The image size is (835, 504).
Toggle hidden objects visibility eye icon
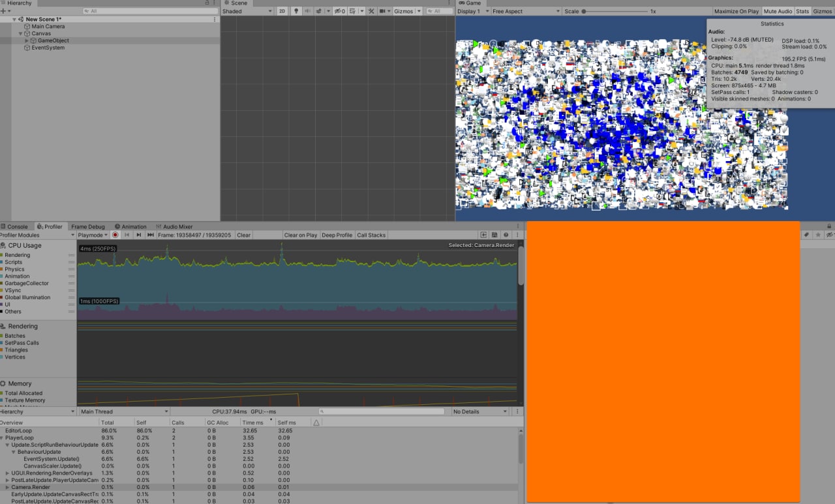340,11
